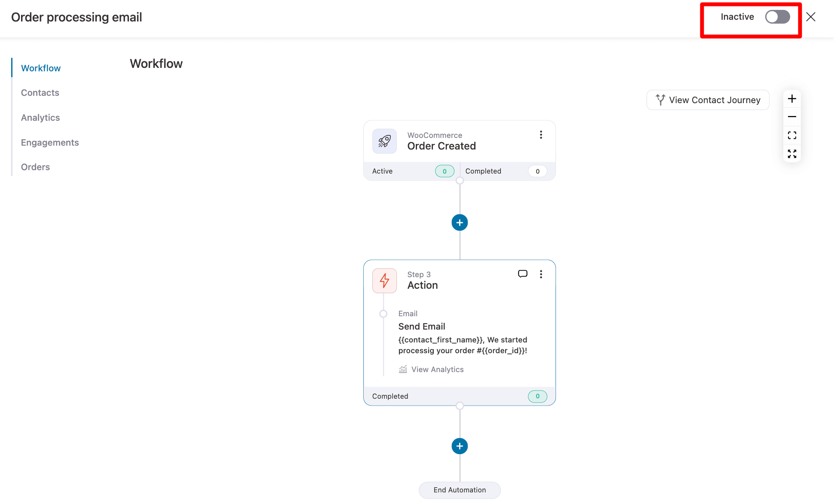Switch to the Contacts tab
The width and height of the screenshot is (834, 504).
40,93
